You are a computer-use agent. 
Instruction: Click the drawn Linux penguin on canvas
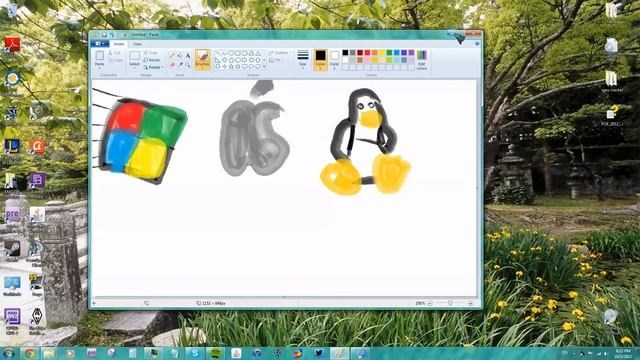[x=364, y=142]
